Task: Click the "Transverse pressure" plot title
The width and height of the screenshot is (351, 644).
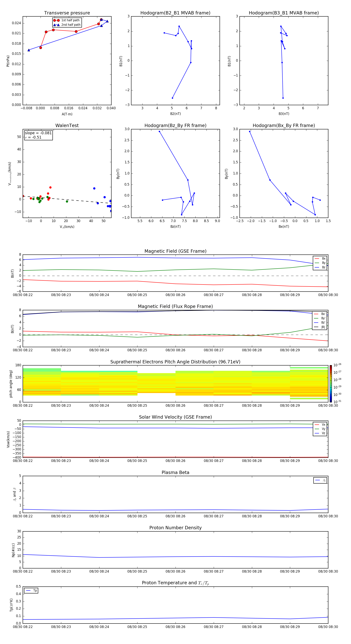Action: click(x=67, y=13)
